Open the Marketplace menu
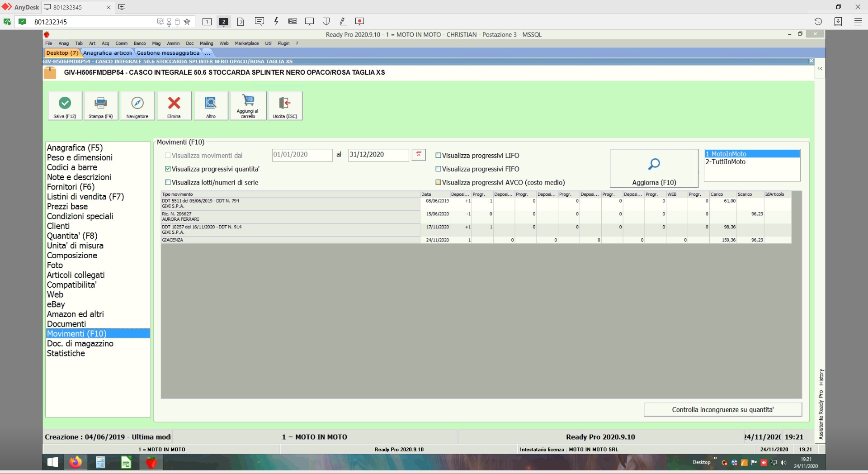Viewport: 868px width, 474px height. (x=247, y=43)
